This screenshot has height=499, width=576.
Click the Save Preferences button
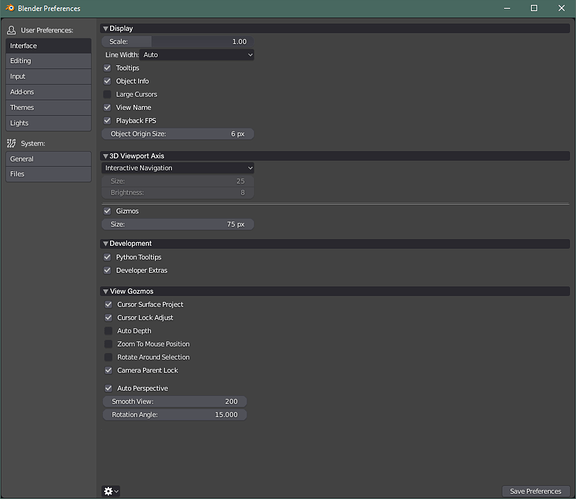point(536,491)
